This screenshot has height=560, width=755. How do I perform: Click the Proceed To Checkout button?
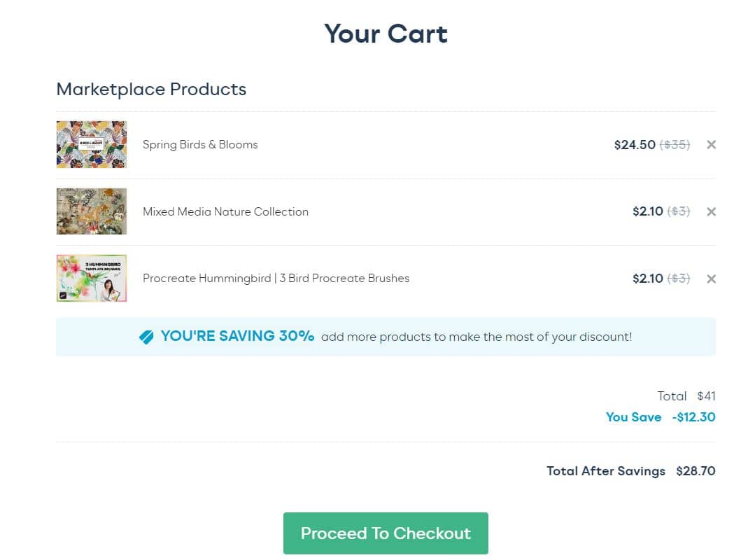coord(386,533)
